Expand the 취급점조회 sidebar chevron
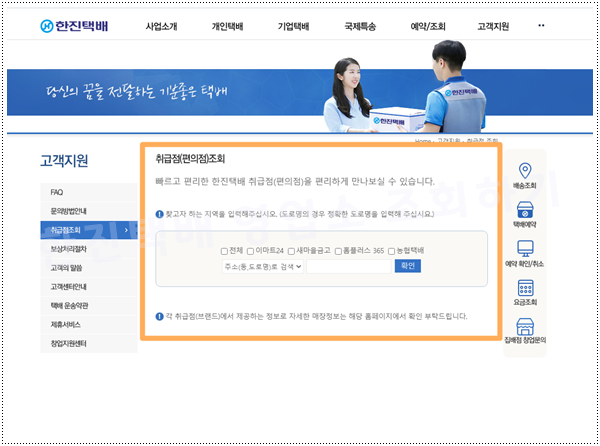The width and height of the screenshot is (600, 446). click(126, 230)
